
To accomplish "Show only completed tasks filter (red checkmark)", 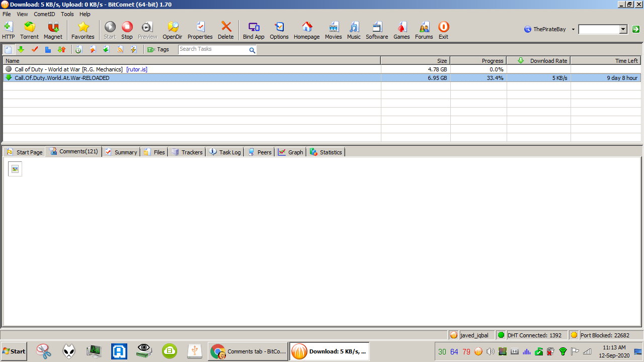I will tap(35, 49).
